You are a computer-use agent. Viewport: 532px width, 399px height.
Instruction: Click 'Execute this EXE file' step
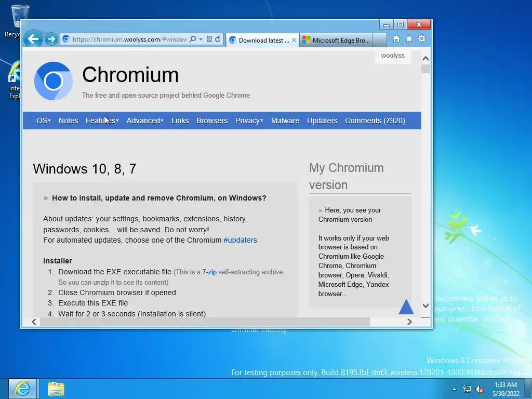click(x=93, y=303)
